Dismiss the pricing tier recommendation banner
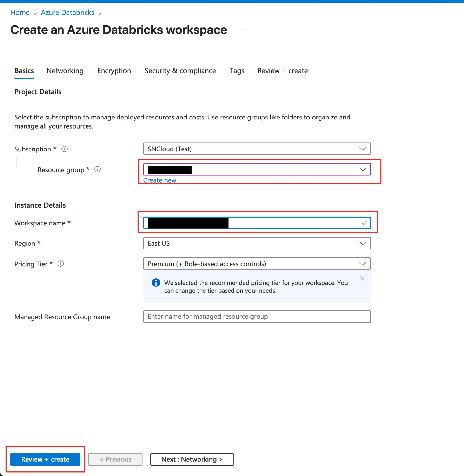 (x=362, y=278)
